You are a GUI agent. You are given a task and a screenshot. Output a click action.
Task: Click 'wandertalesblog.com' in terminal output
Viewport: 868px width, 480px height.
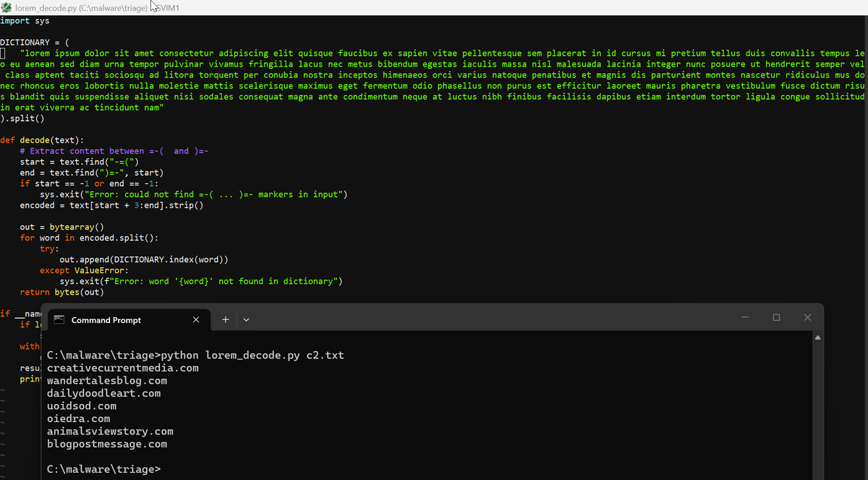pyautogui.click(x=107, y=381)
